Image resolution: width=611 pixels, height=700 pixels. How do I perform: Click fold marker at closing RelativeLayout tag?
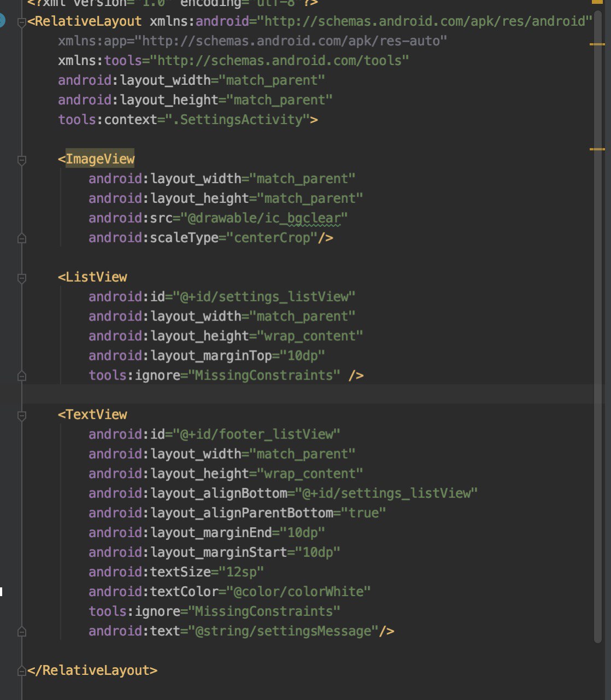[22, 672]
